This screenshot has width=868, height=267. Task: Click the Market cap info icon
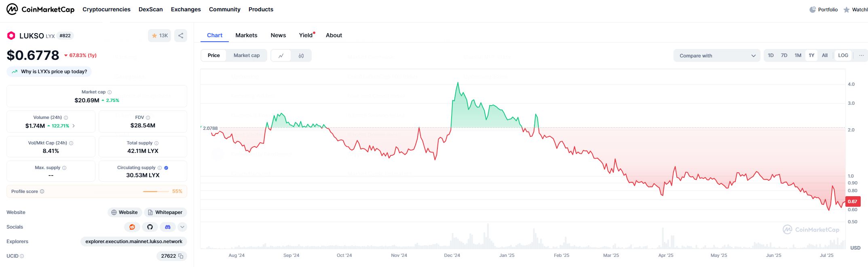tap(110, 92)
